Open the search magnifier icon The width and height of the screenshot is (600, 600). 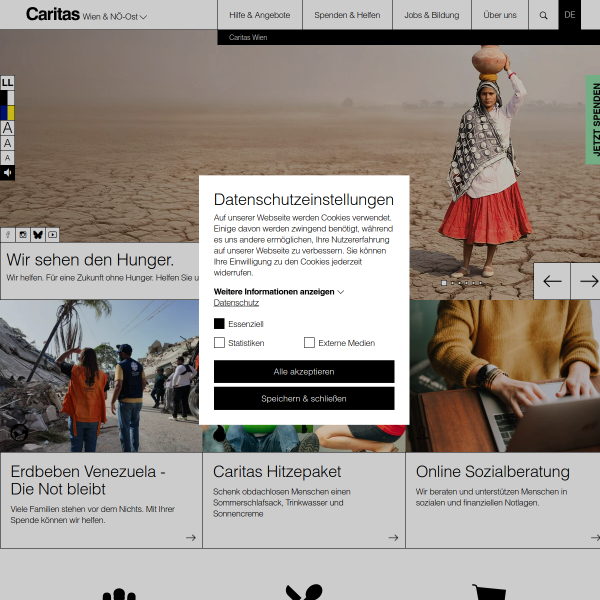click(x=543, y=15)
